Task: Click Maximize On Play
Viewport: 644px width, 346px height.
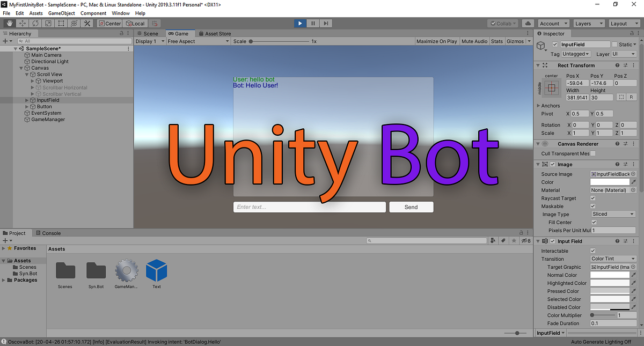Action: pos(436,41)
